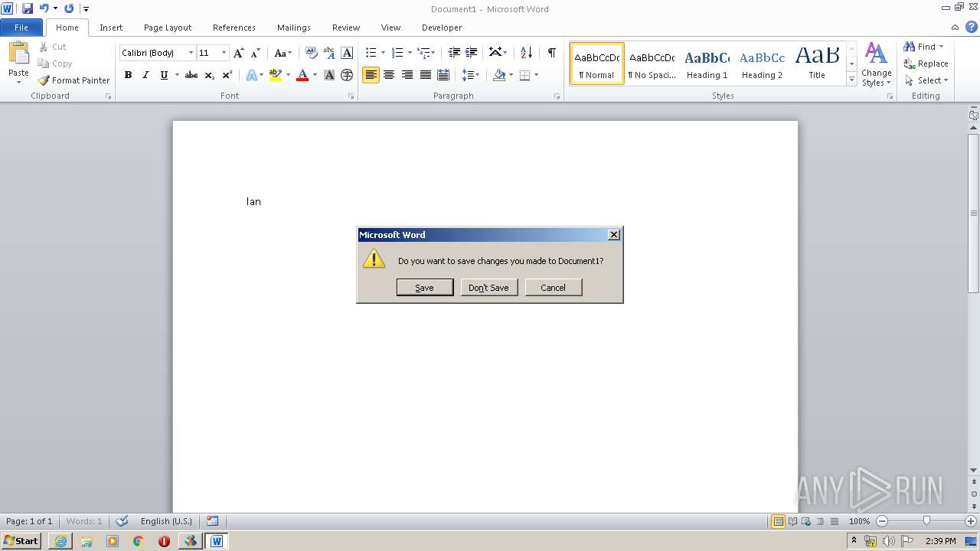Click the Save quick access icon

(28, 8)
